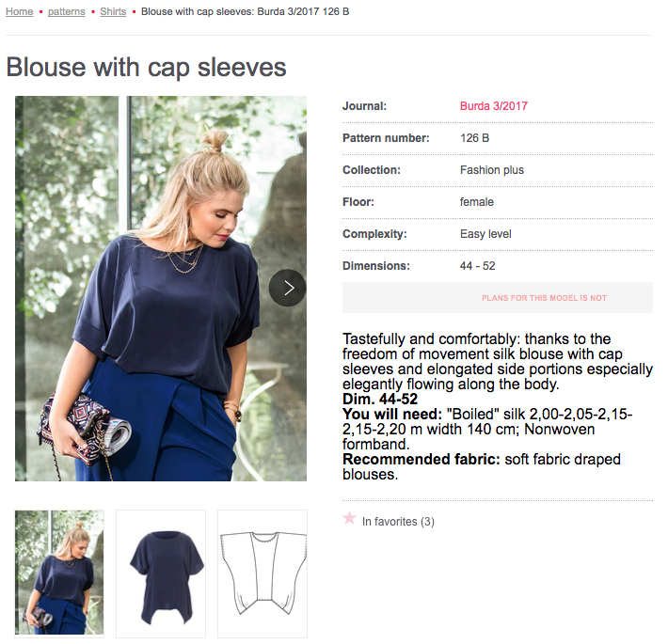
Task: Click the 'Plans for this model is not' button
Action: tap(498, 298)
